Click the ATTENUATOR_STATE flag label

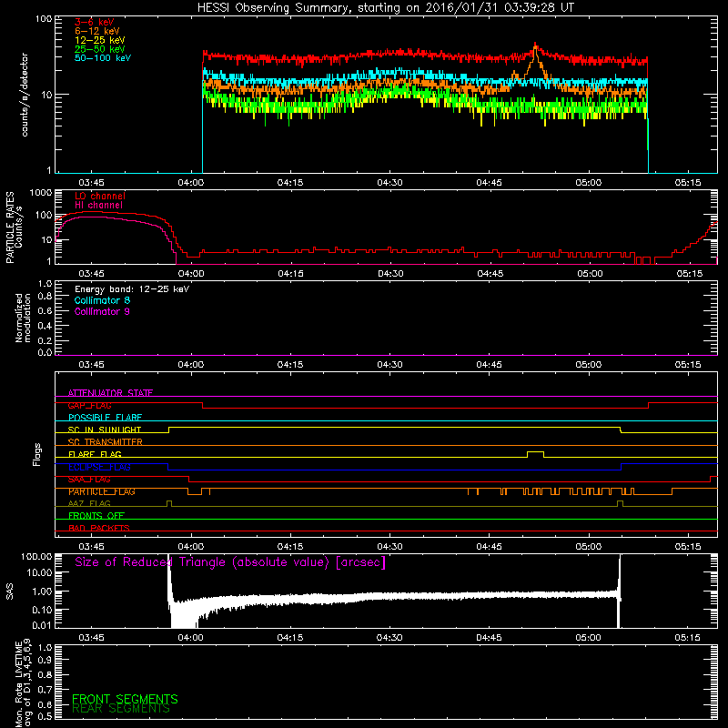pos(110,393)
